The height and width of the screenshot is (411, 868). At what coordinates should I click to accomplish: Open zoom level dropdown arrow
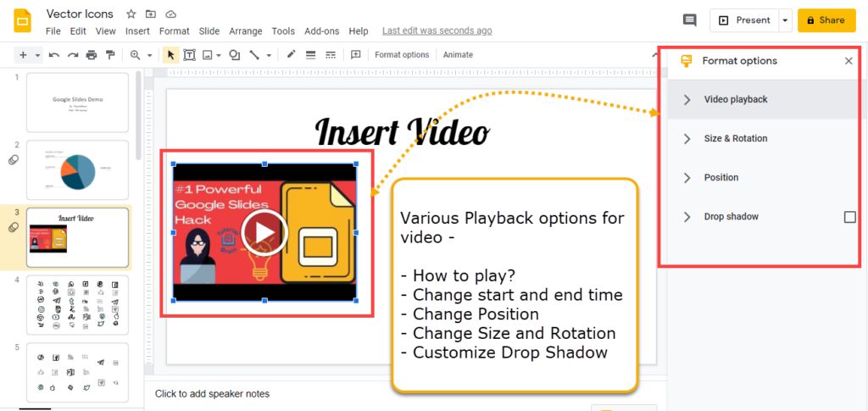pos(149,55)
